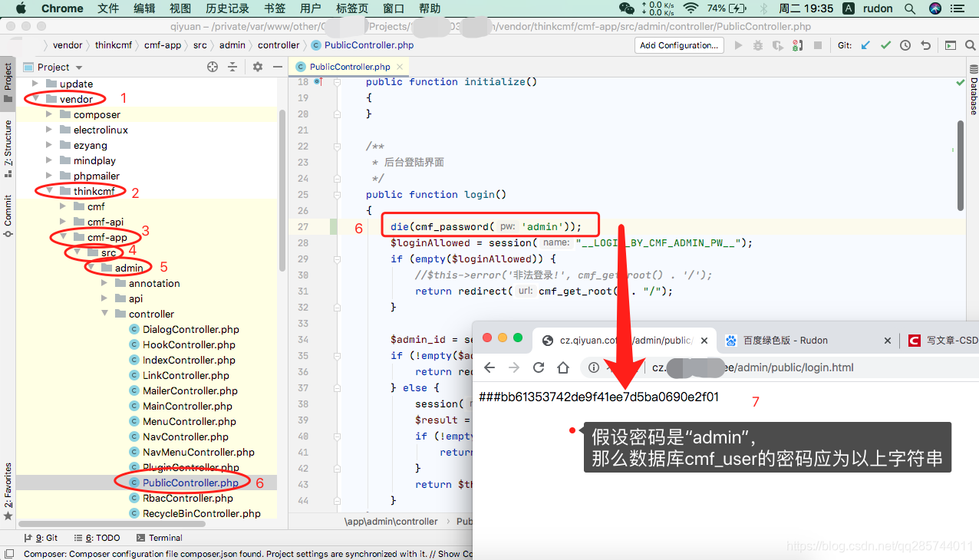Hide the Project panel with the minus icon
This screenshot has height=560, width=979.
[276, 67]
